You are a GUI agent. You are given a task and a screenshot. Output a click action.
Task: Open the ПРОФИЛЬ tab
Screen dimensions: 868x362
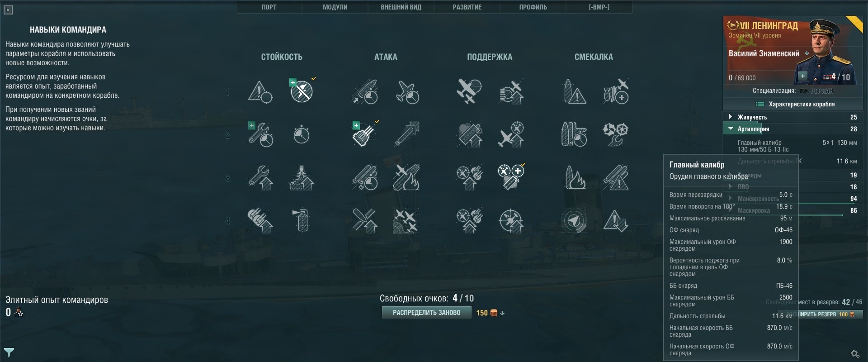tap(533, 7)
